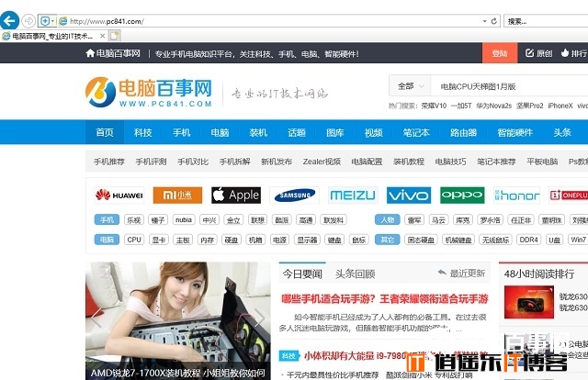Click the blue 电脑 category tag
The height and width of the screenshot is (380, 588).
pyautogui.click(x=107, y=240)
